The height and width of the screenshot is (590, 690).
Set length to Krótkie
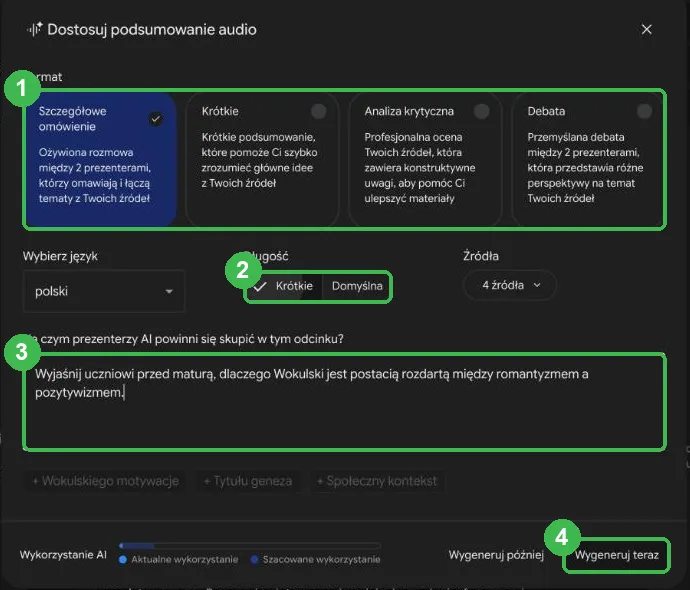pos(284,286)
